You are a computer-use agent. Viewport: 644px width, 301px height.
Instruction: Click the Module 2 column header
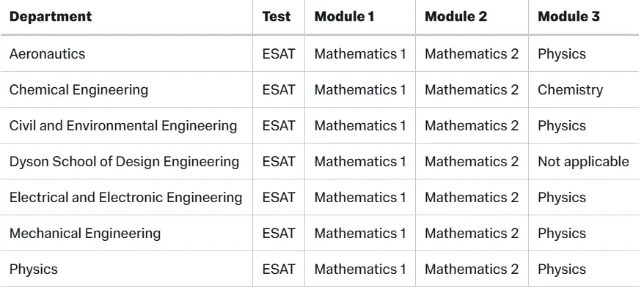click(x=456, y=17)
